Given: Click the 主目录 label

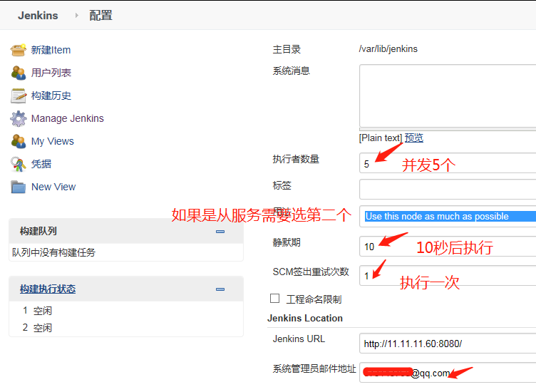Looking at the screenshot, I should coord(287,49).
